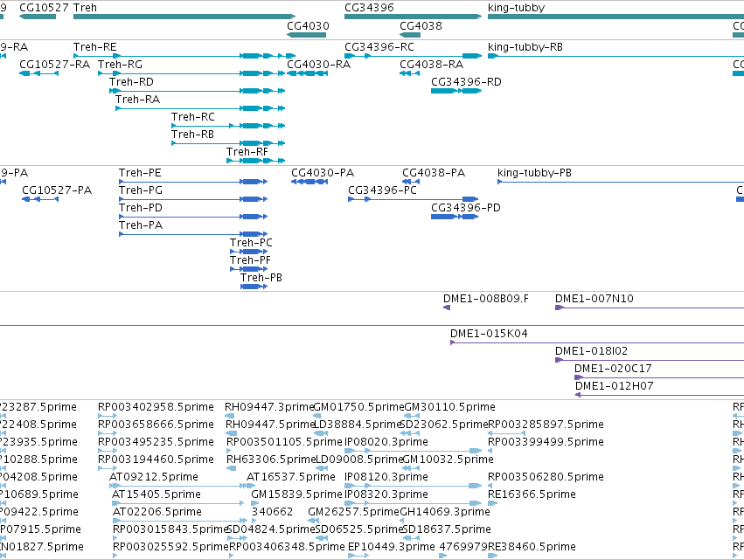Select the CG10527 gene label
The height and width of the screenshot is (560, 744).
[x=44, y=8]
